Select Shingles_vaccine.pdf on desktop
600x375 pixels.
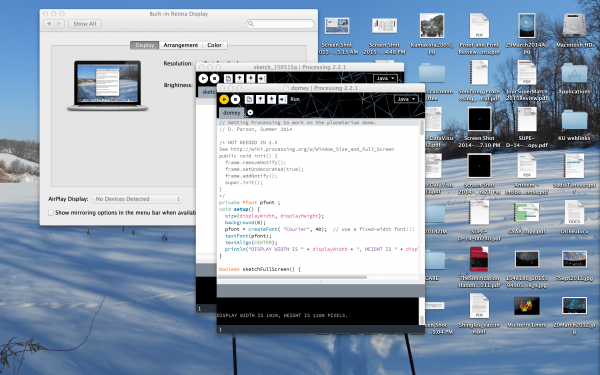(479, 306)
